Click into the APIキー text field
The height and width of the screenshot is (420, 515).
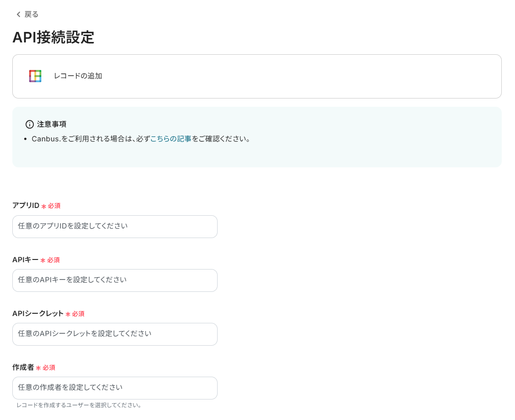(x=115, y=280)
